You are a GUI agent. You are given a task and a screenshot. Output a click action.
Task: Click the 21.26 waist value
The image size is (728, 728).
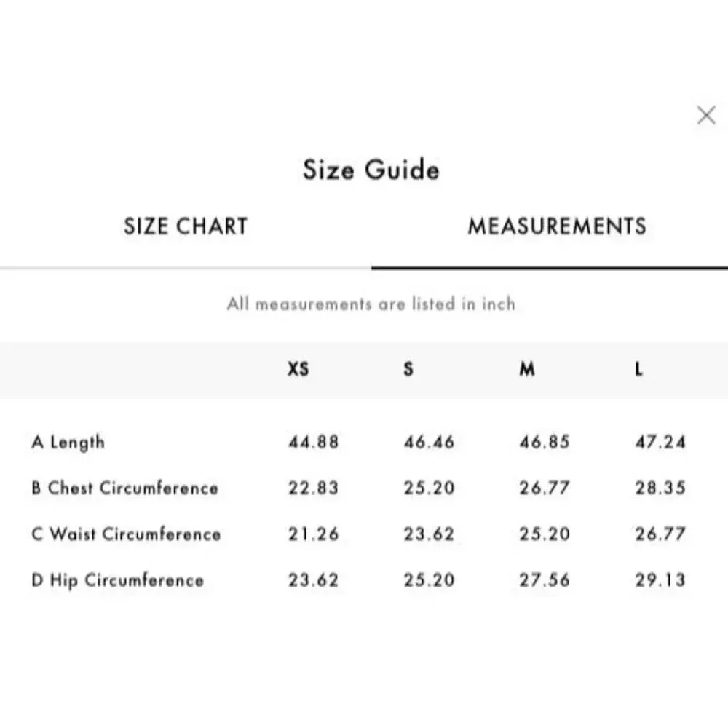tap(313, 534)
